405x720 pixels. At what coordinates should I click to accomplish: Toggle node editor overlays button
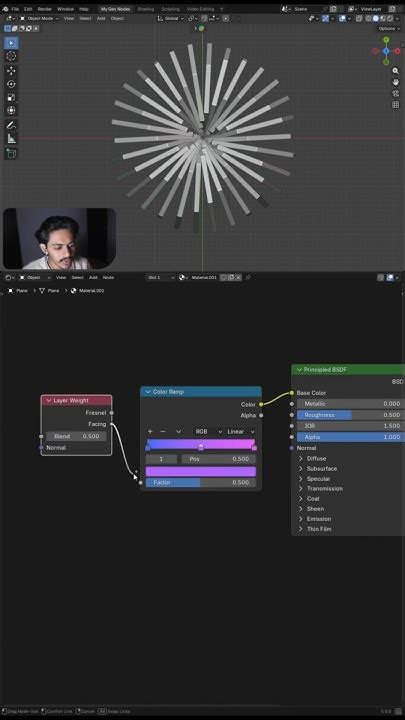390,277
